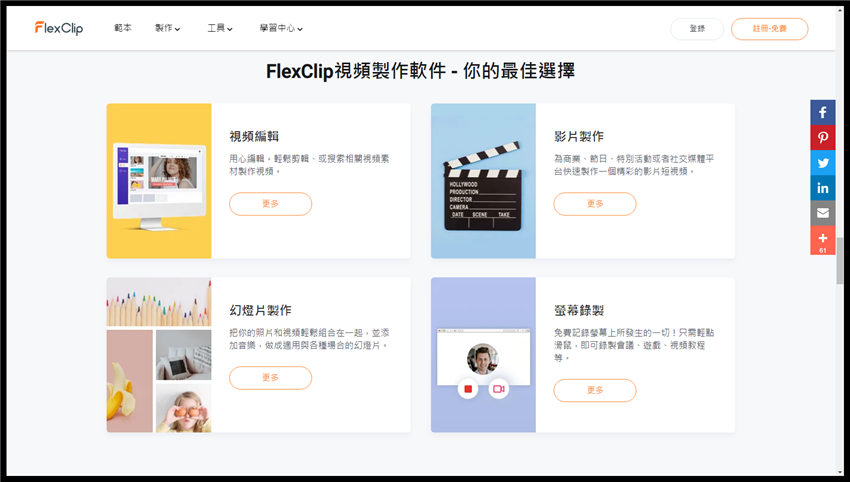Click the FlexClip logo
850x482 pixels.
pos(59,28)
